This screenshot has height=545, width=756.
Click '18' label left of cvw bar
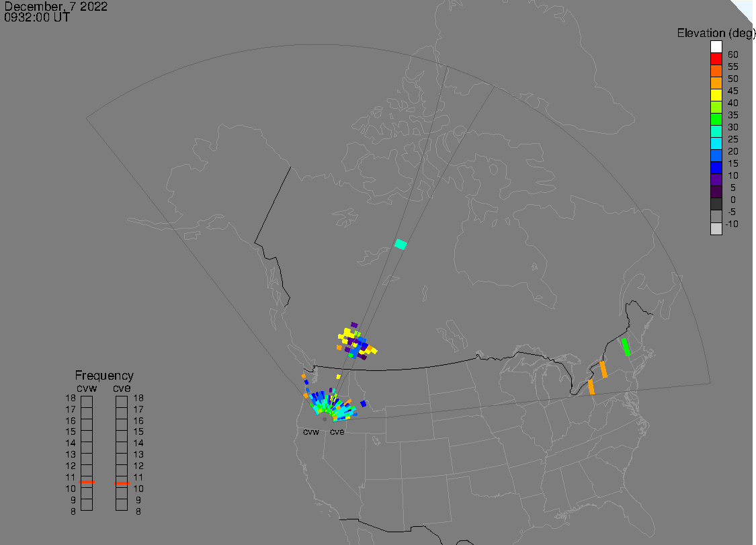[x=71, y=399]
